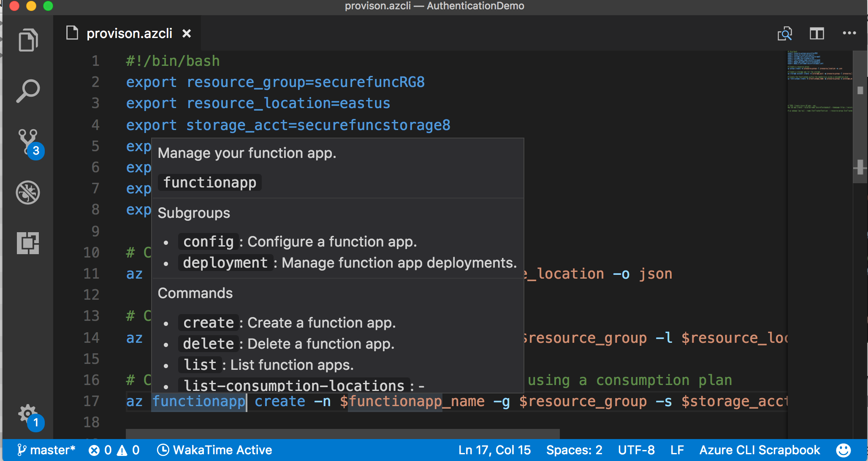Check the errors and warnings counter

click(x=113, y=450)
